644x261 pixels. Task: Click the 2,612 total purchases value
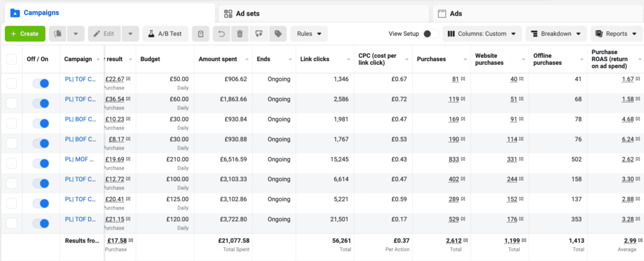[x=454, y=240]
